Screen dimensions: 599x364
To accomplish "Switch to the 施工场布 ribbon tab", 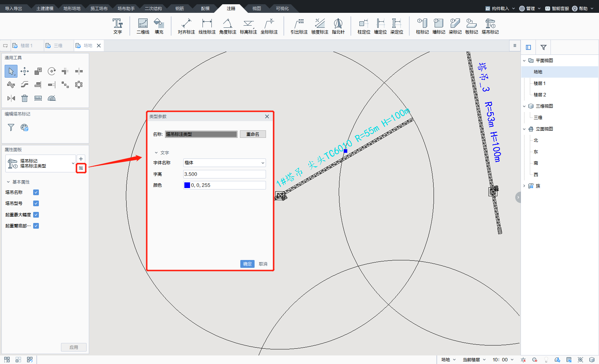I will (x=99, y=9).
